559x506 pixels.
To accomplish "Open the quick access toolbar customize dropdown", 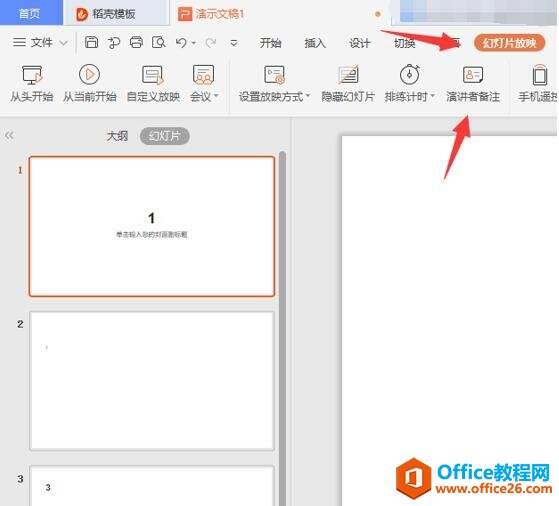I will click(234, 44).
